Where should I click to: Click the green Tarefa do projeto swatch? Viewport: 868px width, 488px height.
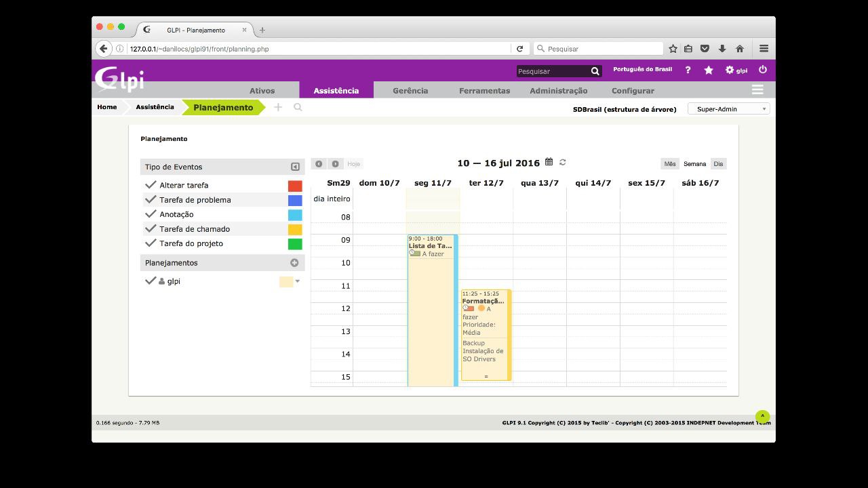[295, 244]
